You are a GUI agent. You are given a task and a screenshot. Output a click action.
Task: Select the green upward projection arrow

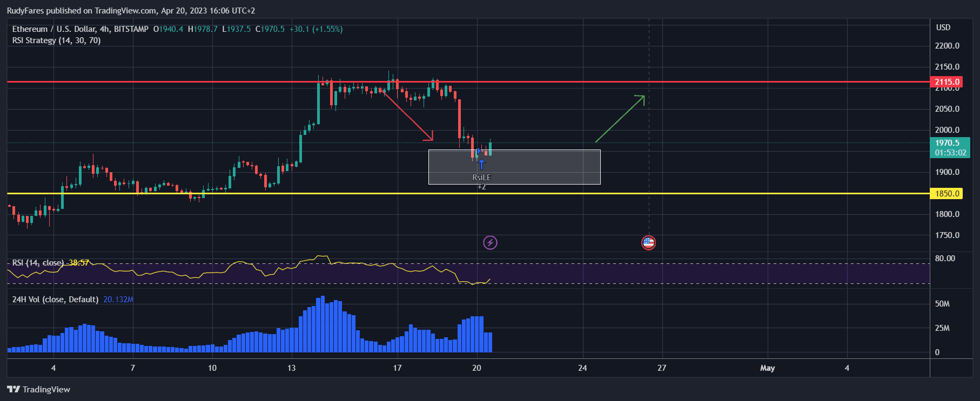[620, 119]
